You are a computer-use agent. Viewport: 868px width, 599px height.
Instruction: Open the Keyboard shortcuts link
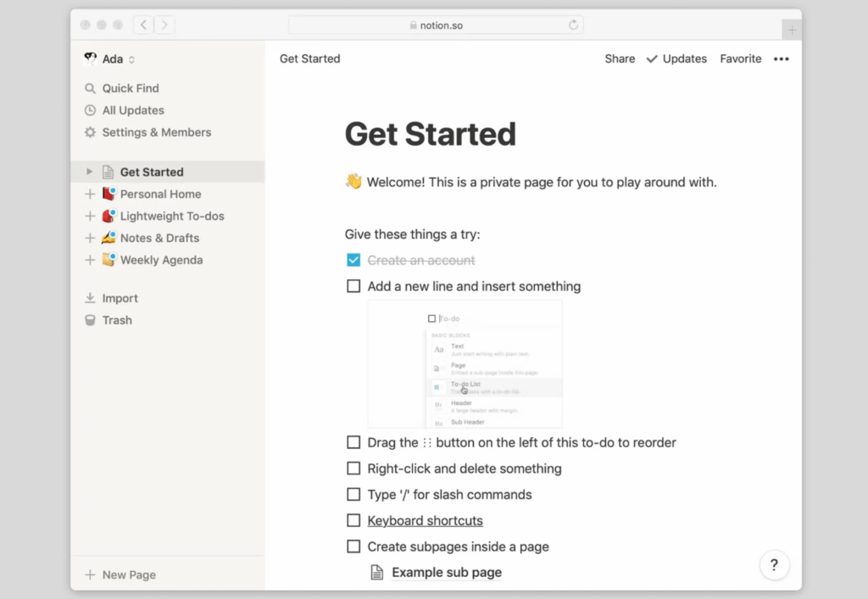(x=425, y=521)
